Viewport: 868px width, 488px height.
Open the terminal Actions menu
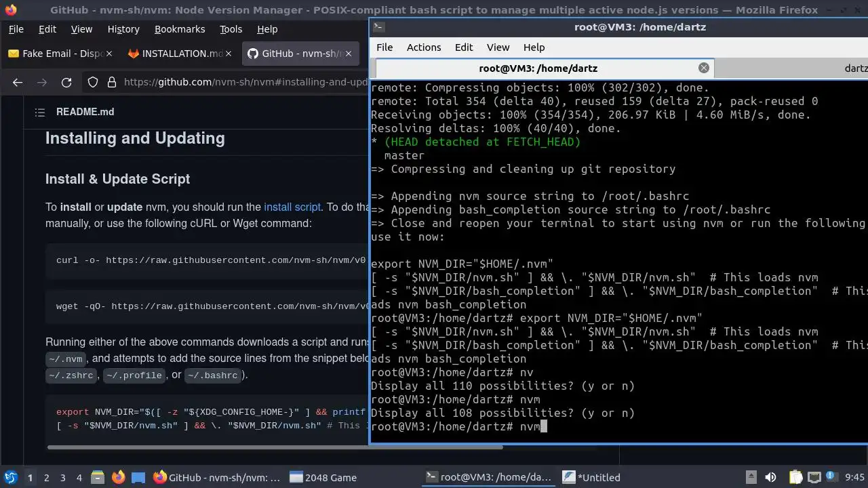pos(424,47)
